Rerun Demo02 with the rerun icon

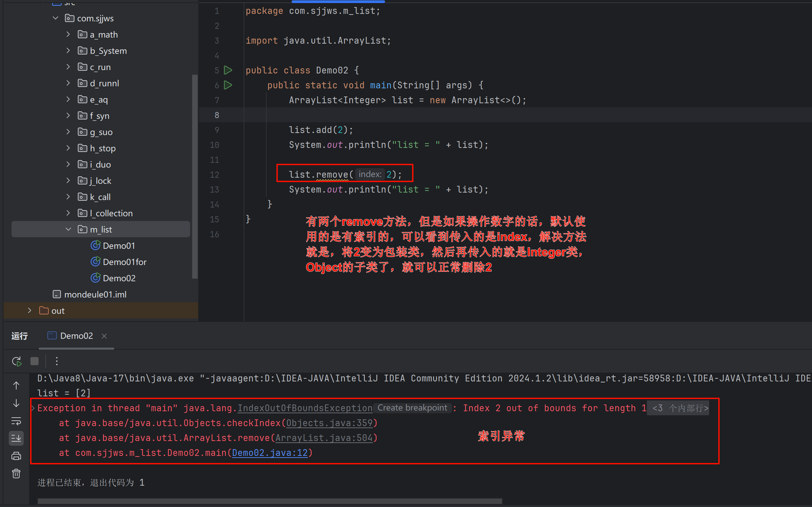coord(17,361)
